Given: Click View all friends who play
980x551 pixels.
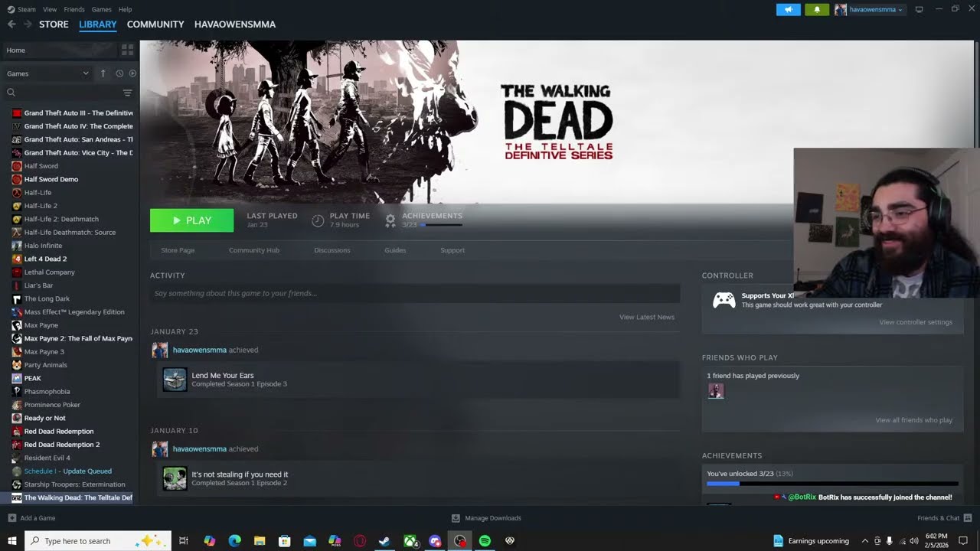Looking at the screenshot, I should tap(914, 420).
